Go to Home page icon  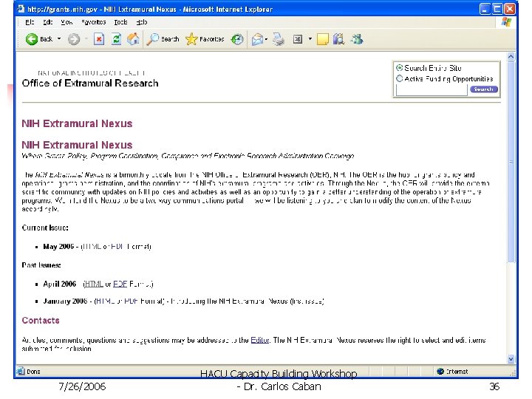click(133, 39)
